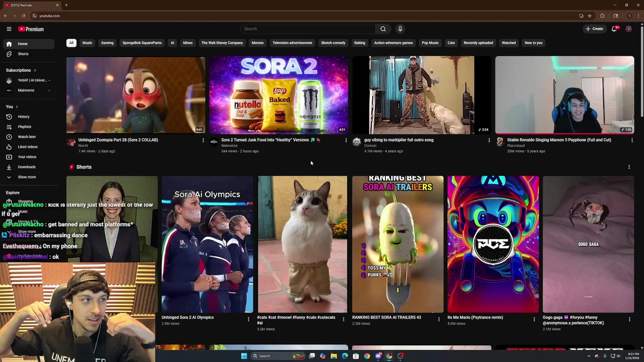Play the cat Short thumbnail
The height and width of the screenshot is (362, 644).
(x=302, y=244)
